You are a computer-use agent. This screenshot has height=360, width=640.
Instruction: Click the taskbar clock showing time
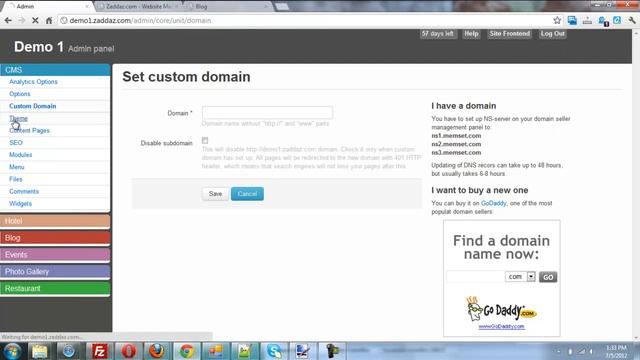[x=616, y=351]
